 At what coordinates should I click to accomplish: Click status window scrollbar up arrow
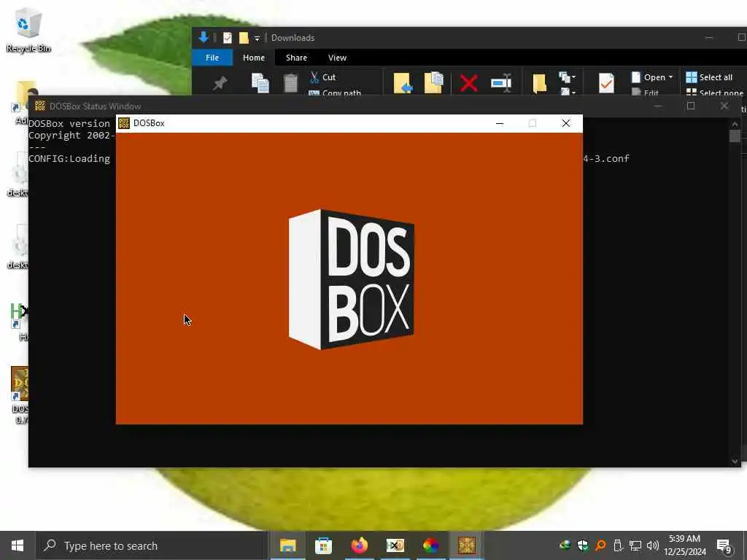pos(734,124)
